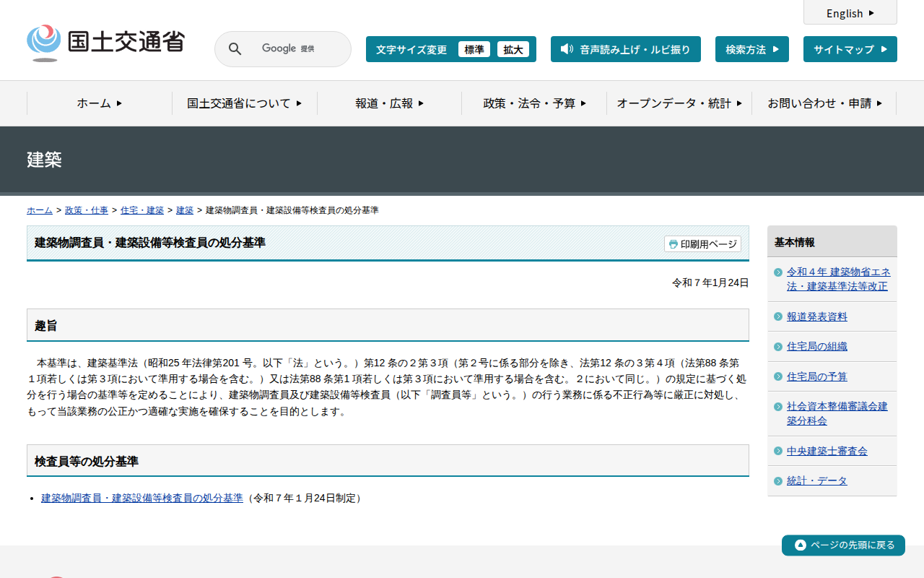
Task: Click the 建築 page banner title
Action: (x=44, y=160)
